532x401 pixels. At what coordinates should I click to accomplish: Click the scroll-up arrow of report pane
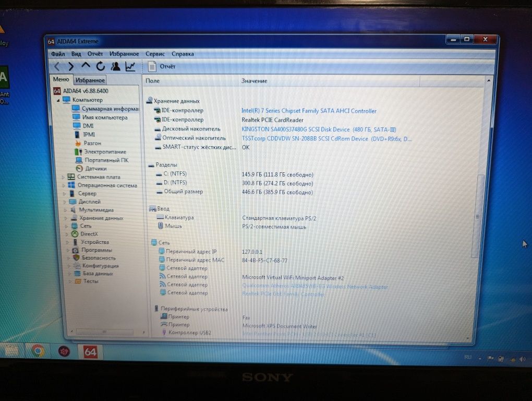[489, 81]
